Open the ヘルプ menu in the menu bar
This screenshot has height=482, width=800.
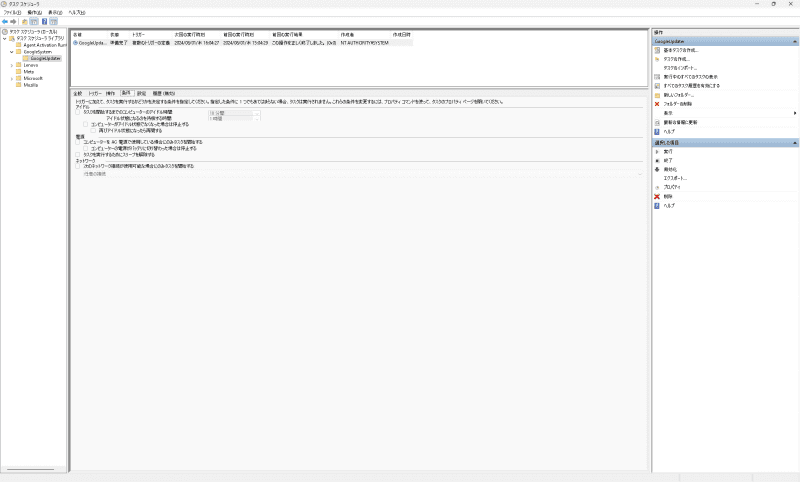tap(77, 12)
